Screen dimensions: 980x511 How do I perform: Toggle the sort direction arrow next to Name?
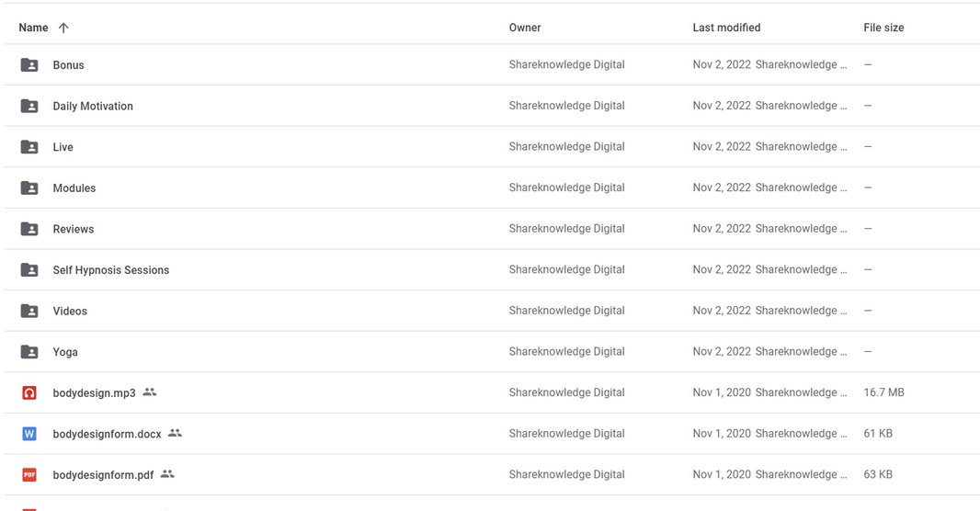[x=63, y=28]
